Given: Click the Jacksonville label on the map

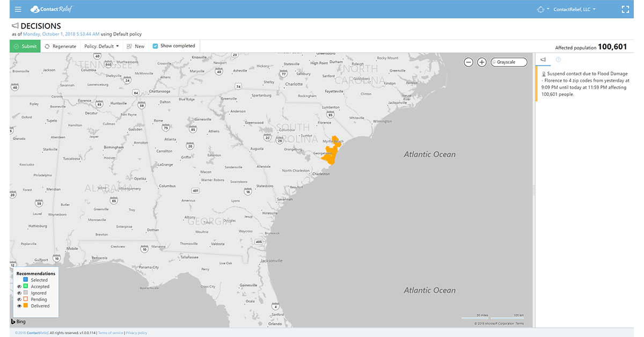Looking at the screenshot, I should 271,261.
